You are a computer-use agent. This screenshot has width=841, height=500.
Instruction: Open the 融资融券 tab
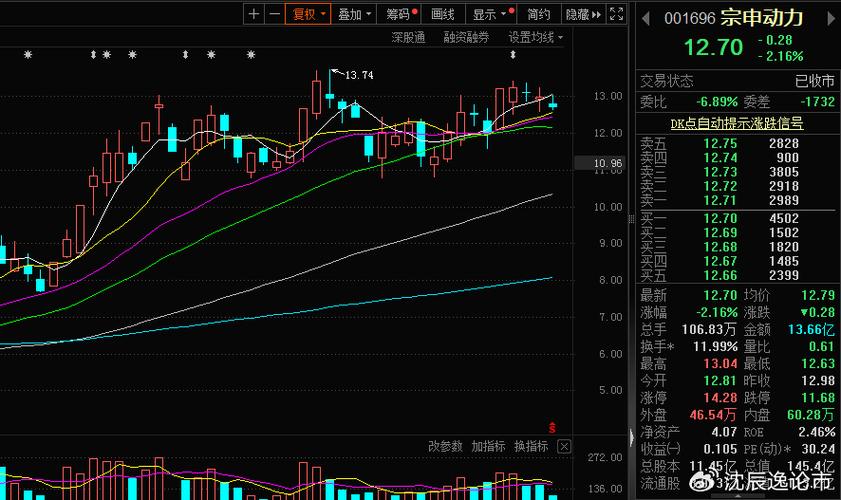(466, 38)
